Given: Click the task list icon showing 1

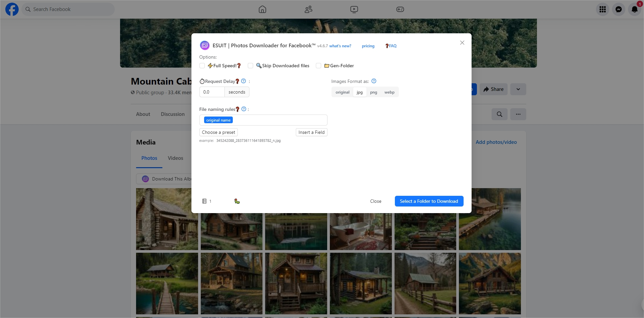Looking at the screenshot, I should point(207,201).
